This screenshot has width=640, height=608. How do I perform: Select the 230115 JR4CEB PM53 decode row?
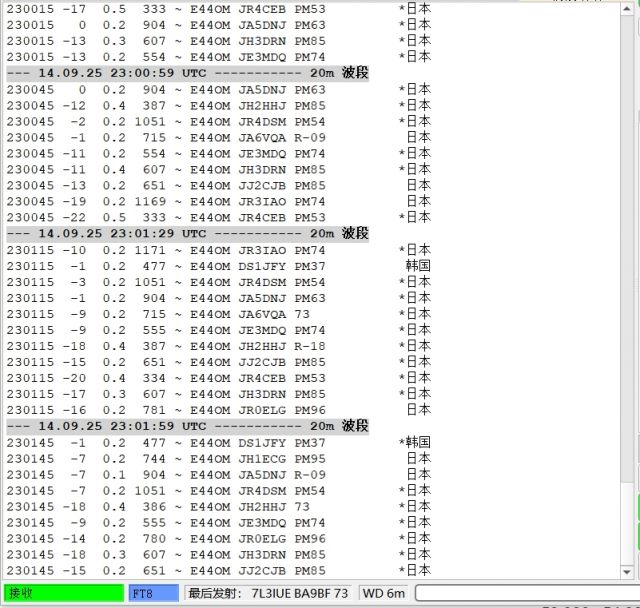pyautogui.click(x=218, y=378)
